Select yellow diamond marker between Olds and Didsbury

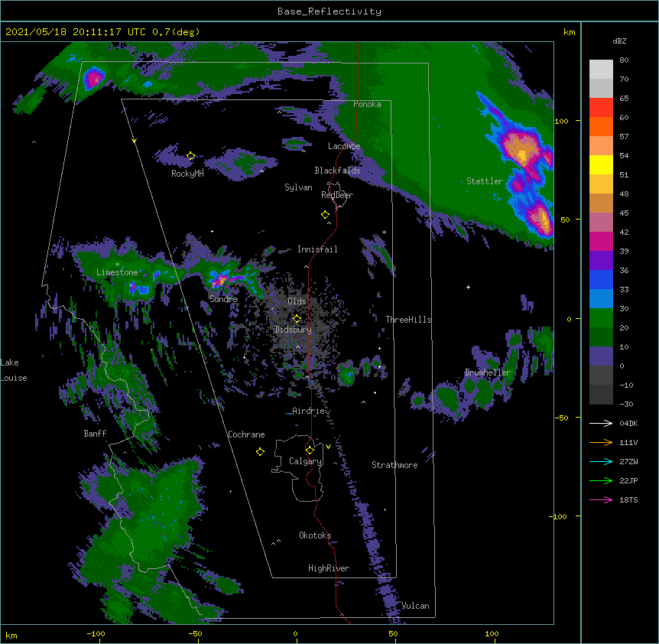(x=297, y=318)
